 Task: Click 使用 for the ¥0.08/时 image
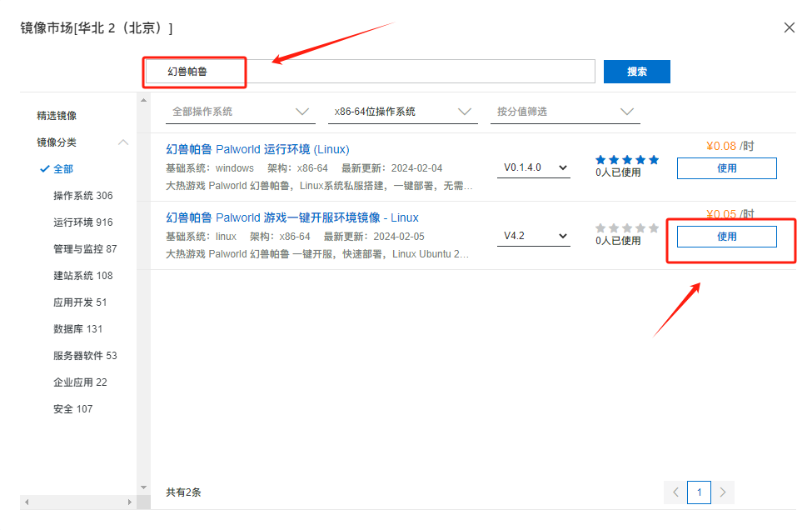click(726, 168)
